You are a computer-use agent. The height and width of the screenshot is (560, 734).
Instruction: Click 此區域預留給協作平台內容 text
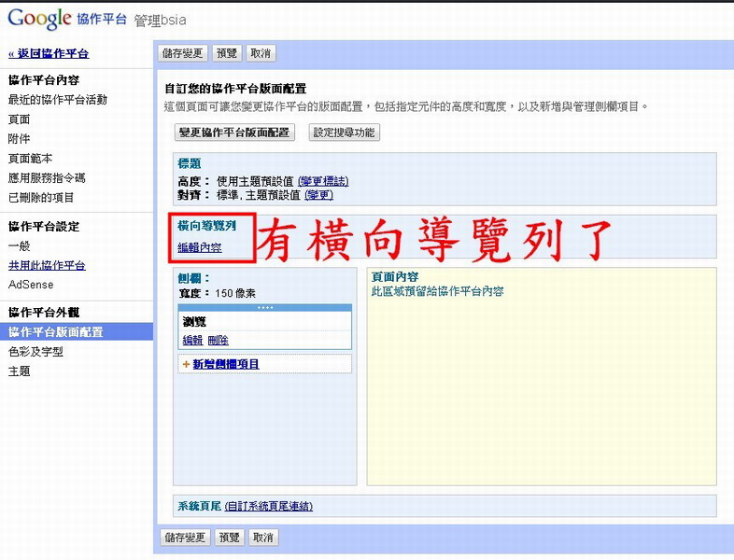tap(437, 291)
